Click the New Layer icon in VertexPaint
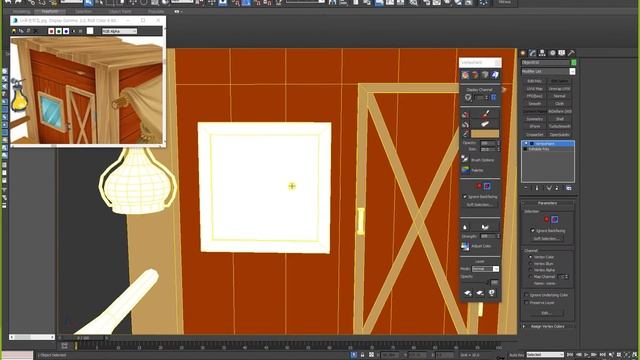The width and height of the screenshot is (640, 360). (x=468, y=293)
